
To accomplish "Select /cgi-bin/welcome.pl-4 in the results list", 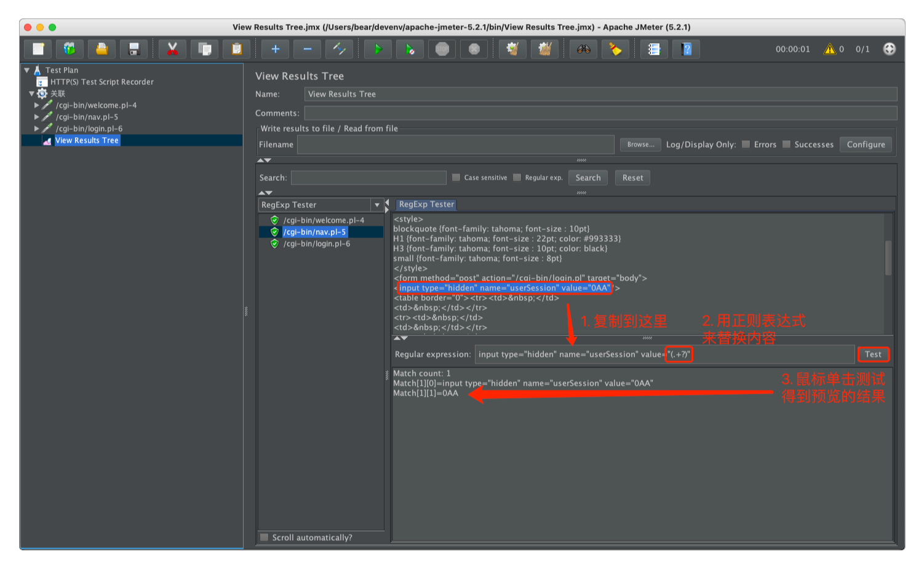I will pos(324,220).
